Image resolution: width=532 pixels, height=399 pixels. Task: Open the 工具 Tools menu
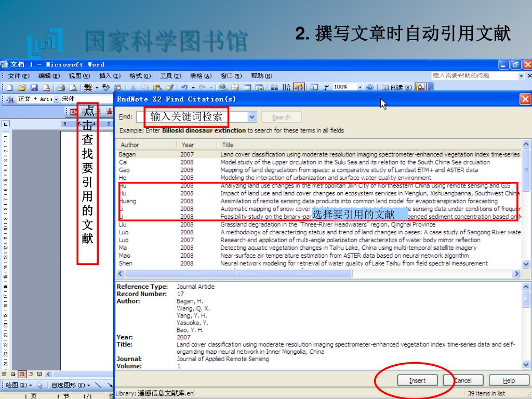click(x=170, y=76)
